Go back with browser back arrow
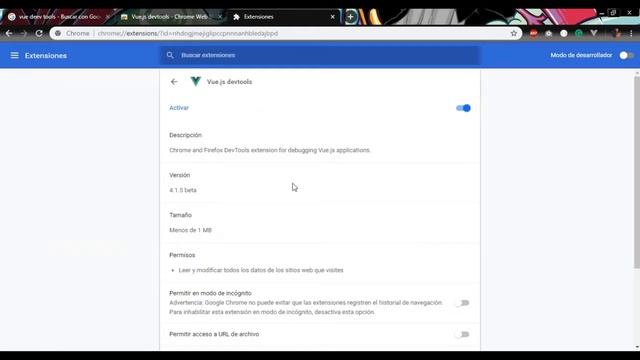Viewport: 640px width, 360px height. point(9,33)
